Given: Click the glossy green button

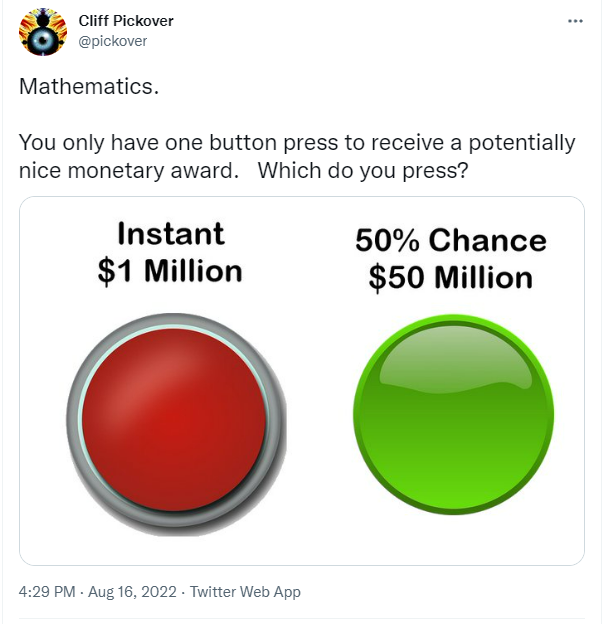Looking at the screenshot, I should click(x=453, y=415).
